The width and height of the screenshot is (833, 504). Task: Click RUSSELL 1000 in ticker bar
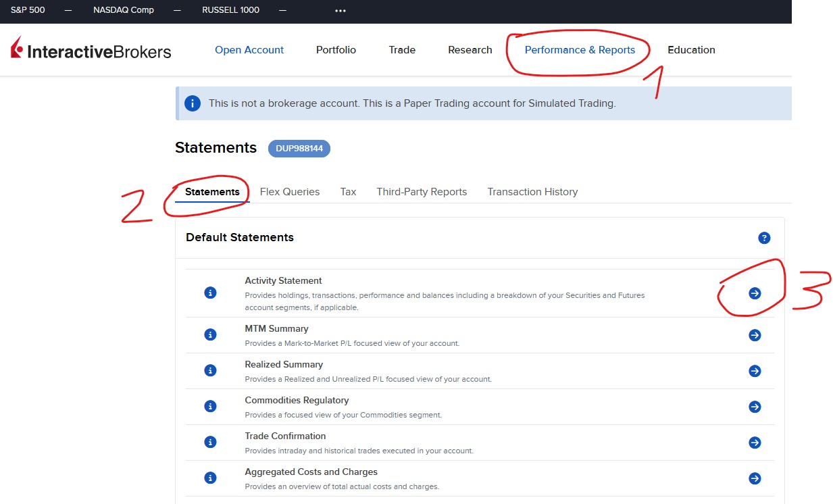[230, 10]
